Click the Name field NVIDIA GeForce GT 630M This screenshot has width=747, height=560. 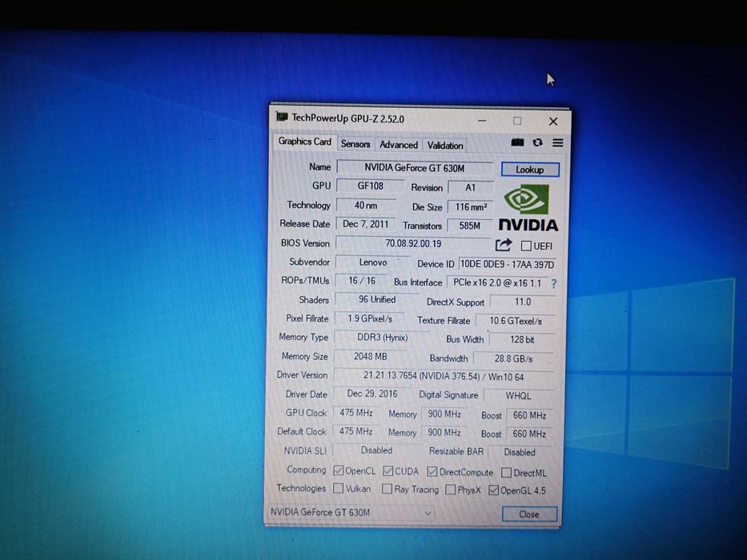coord(415,168)
